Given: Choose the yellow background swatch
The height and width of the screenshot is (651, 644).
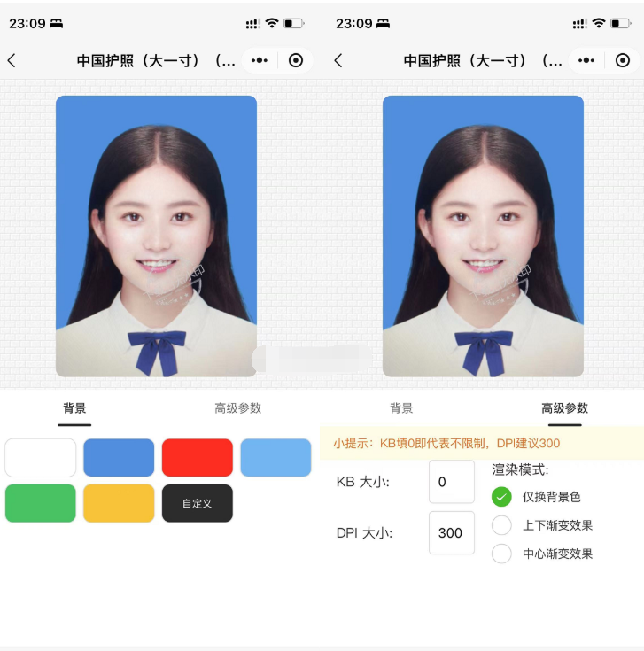Looking at the screenshot, I should pyautogui.click(x=119, y=503).
